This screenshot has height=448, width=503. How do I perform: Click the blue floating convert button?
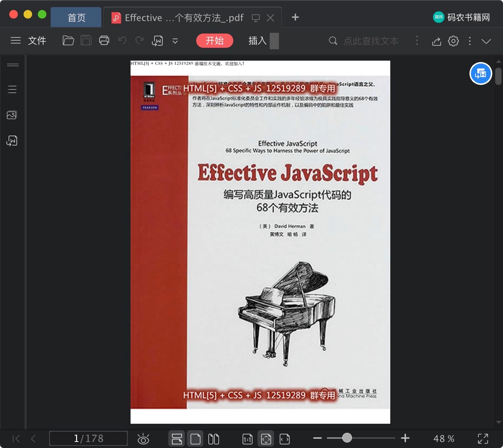(x=481, y=73)
